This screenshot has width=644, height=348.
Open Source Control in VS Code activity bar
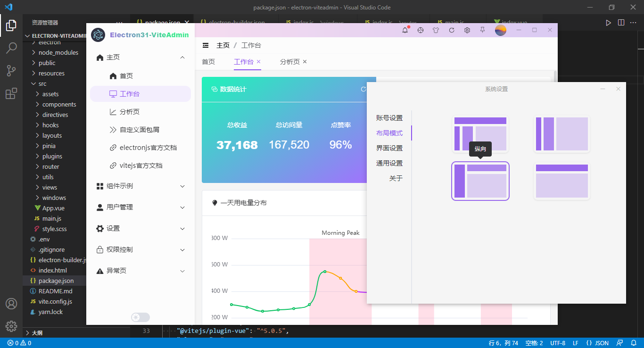[11, 70]
